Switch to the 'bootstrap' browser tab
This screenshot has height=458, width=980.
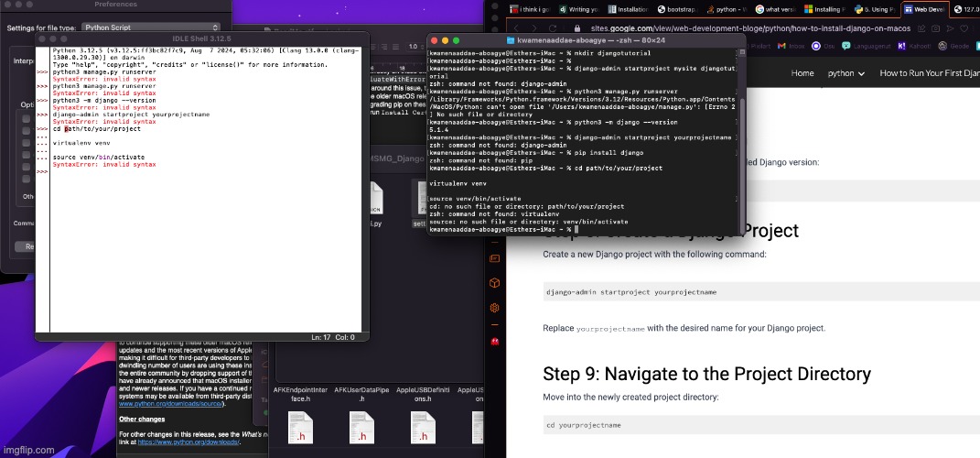click(x=677, y=9)
